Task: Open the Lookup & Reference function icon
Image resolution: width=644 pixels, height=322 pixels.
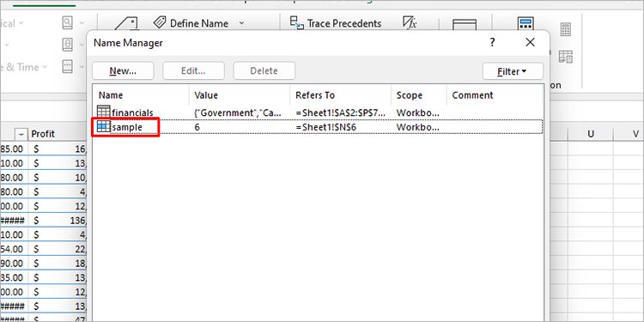Action: click(67, 23)
